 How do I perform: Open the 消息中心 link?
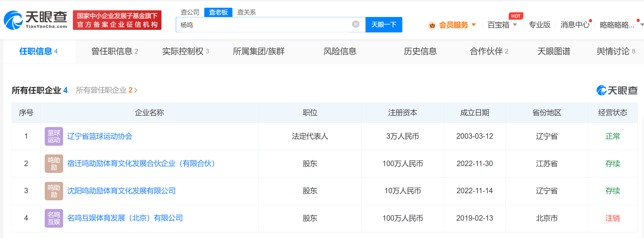[575, 25]
